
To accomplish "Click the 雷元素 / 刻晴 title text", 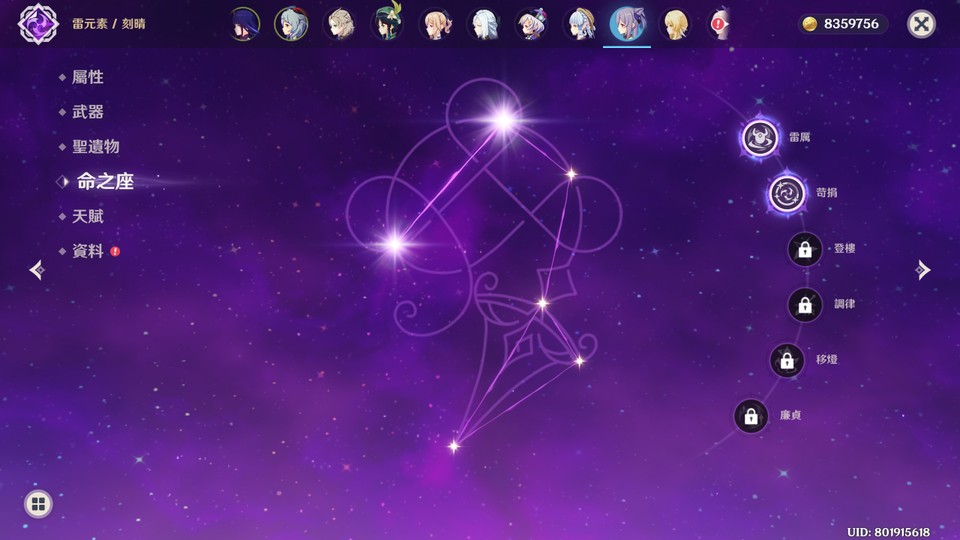I will tap(109, 24).
